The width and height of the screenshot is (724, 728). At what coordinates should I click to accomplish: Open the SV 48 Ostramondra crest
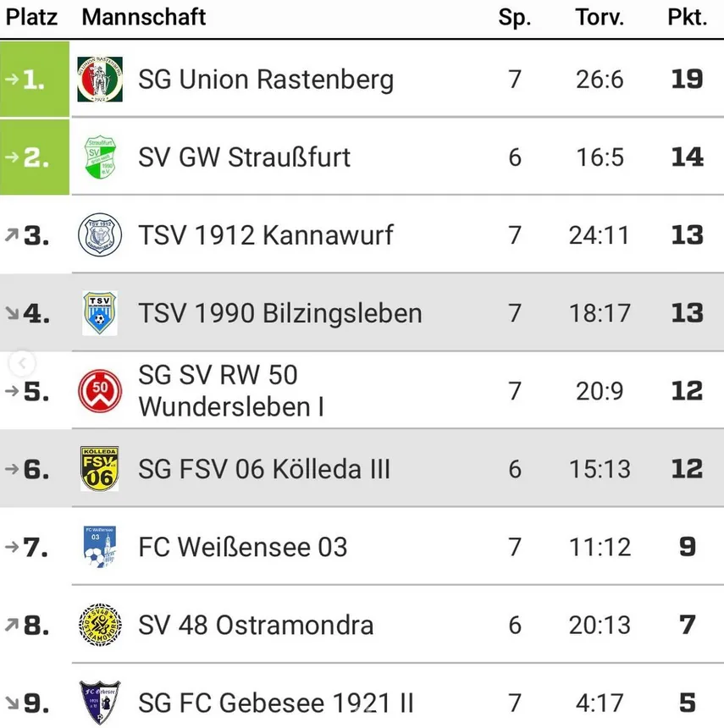[x=100, y=625]
